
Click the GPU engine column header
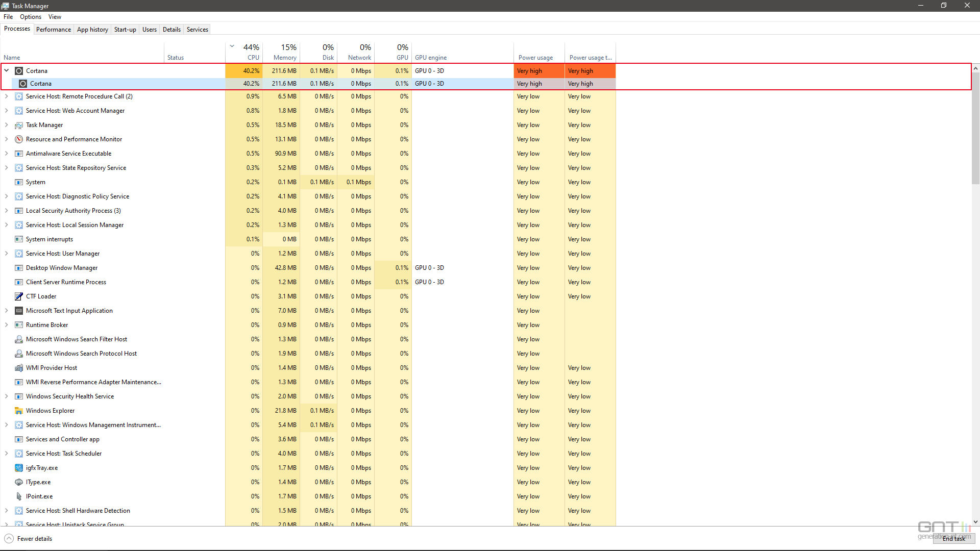pos(462,52)
